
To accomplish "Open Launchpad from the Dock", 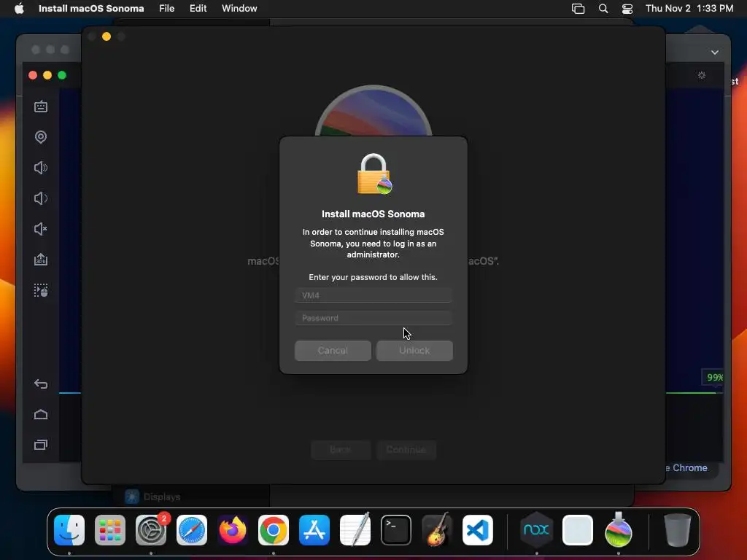I will click(x=110, y=530).
